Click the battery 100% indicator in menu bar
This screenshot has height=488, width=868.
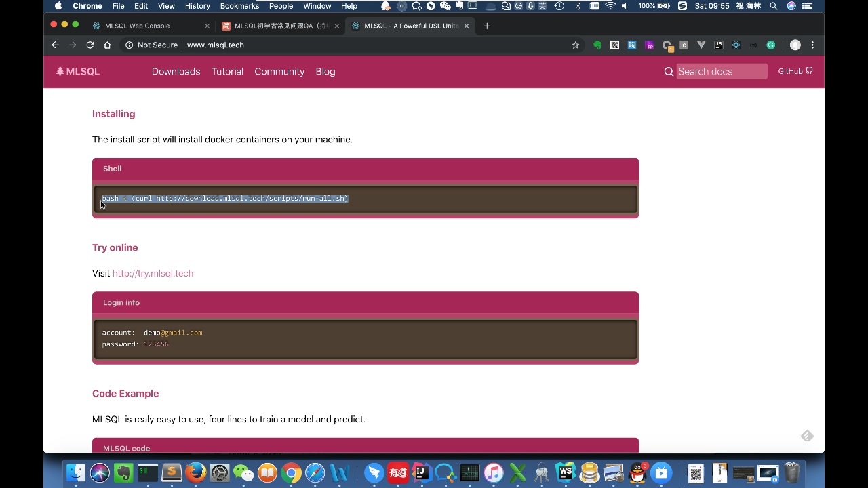(x=654, y=6)
